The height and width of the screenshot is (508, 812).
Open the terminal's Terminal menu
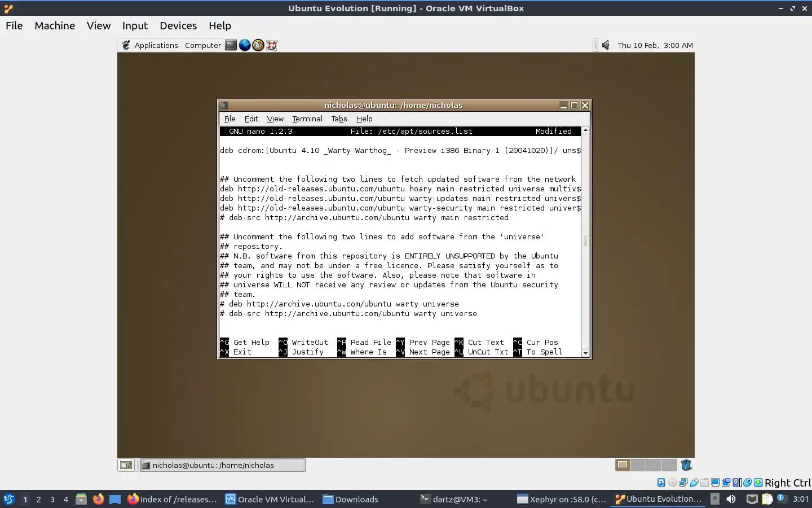(307, 119)
